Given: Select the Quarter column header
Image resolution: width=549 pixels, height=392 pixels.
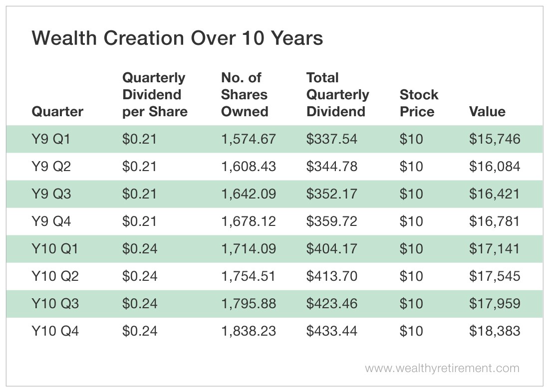Looking at the screenshot, I should [57, 112].
